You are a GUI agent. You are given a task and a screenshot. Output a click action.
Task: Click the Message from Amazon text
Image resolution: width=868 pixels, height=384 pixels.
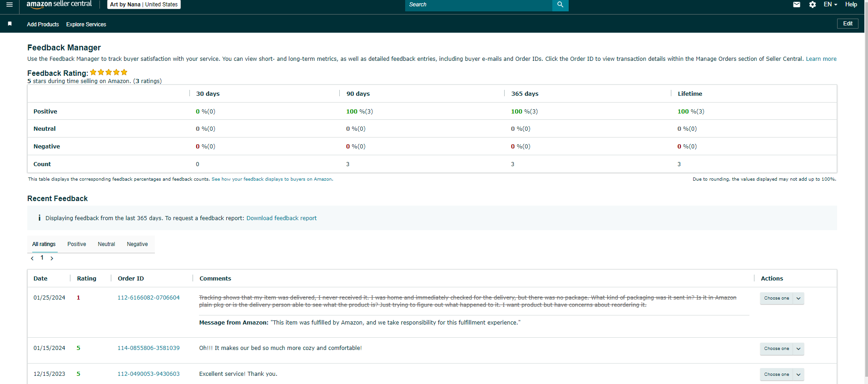pyautogui.click(x=360, y=323)
